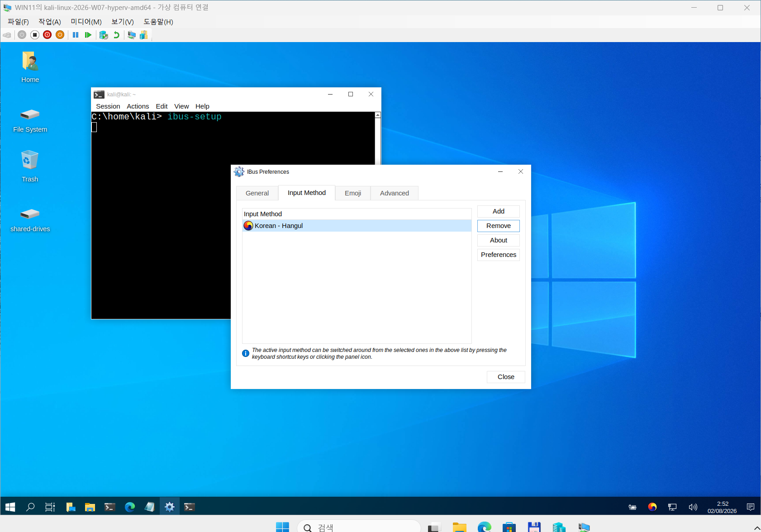
Task: Switch to the Emoji tab
Action: point(353,193)
